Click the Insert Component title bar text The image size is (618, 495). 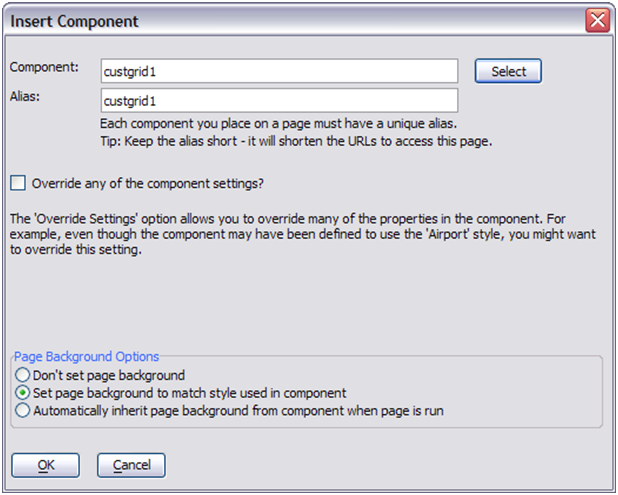pyautogui.click(x=74, y=21)
